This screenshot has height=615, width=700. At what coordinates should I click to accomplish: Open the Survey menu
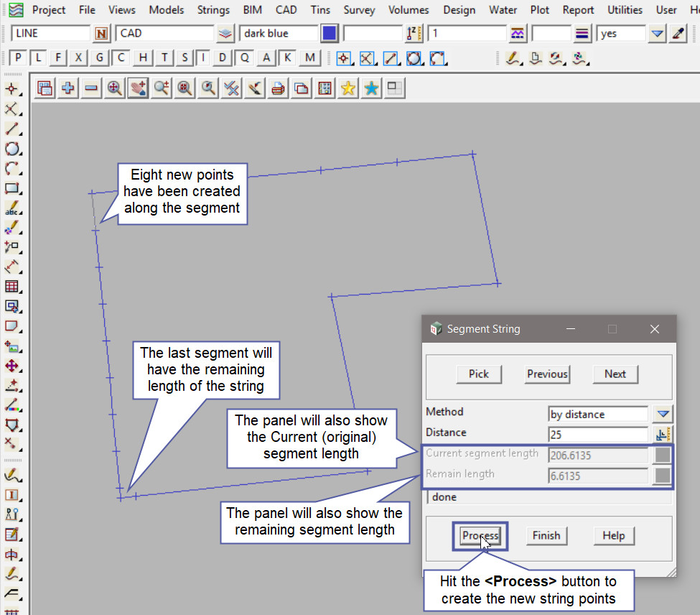(x=359, y=10)
